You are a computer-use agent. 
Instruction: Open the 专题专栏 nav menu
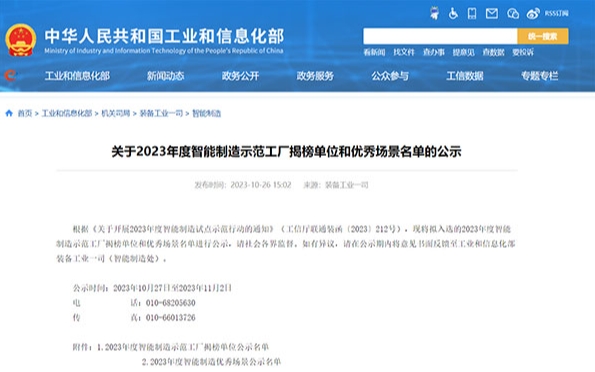[539, 76]
